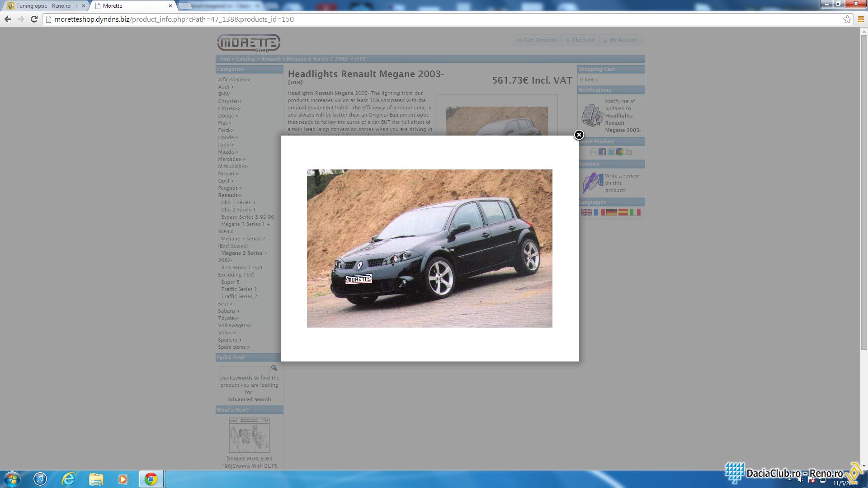Screen dimensions: 868x488
Task: Close the enlarged car image lightbox
Action: pos(579,135)
